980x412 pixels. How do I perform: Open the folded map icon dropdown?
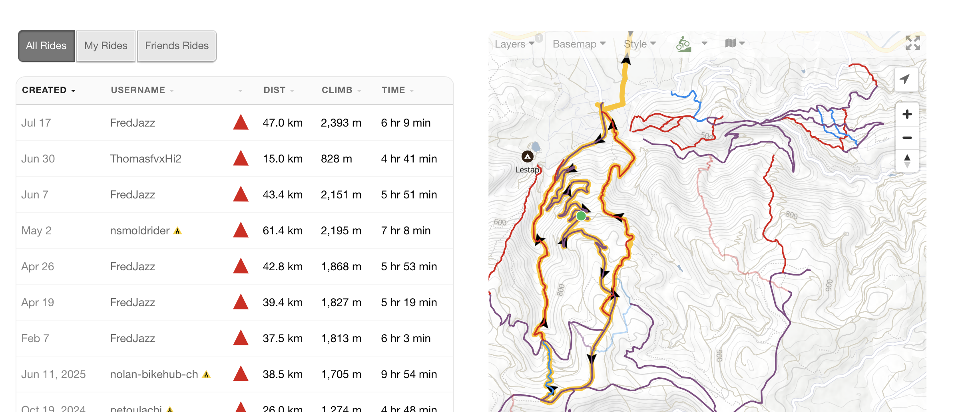[x=735, y=43]
